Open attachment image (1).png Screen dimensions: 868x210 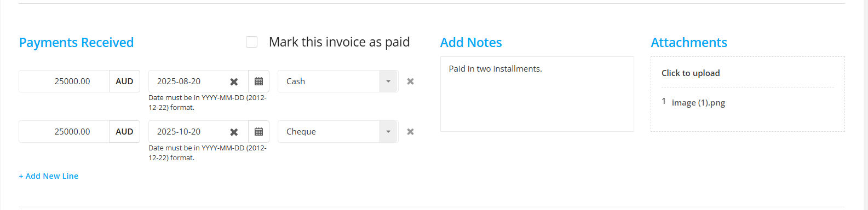pos(698,103)
